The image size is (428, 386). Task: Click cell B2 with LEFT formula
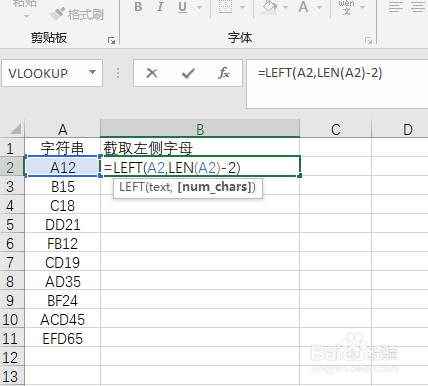200,167
